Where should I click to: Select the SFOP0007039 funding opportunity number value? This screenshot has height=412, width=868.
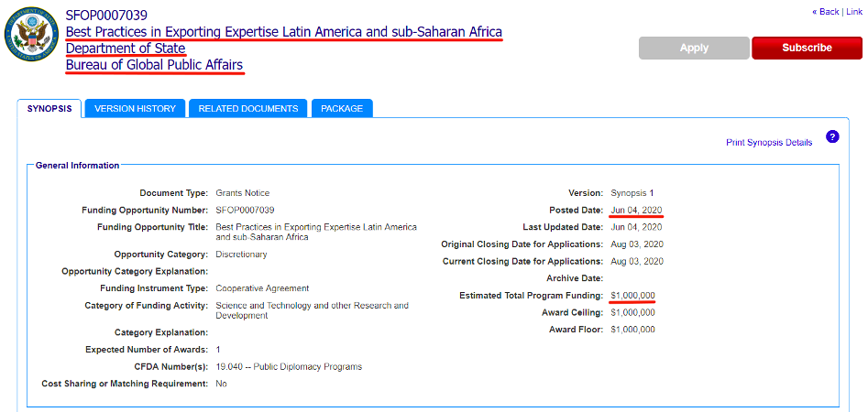click(245, 211)
